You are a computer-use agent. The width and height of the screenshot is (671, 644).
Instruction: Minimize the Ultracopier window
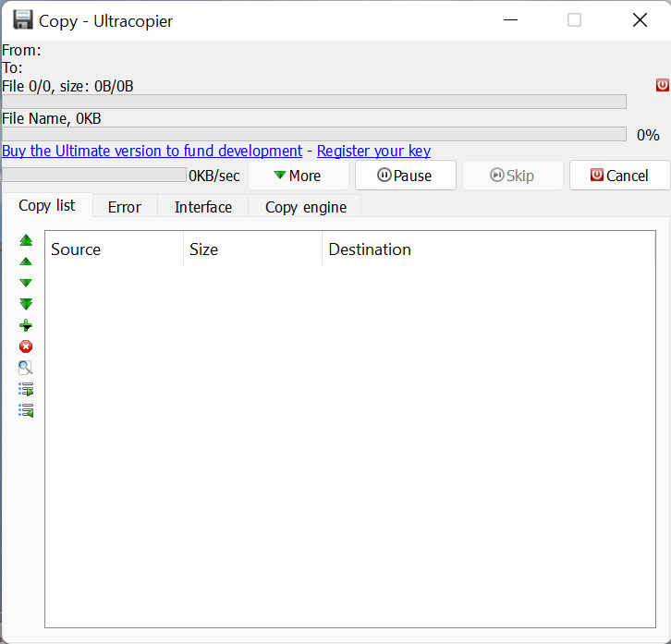pos(510,20)
